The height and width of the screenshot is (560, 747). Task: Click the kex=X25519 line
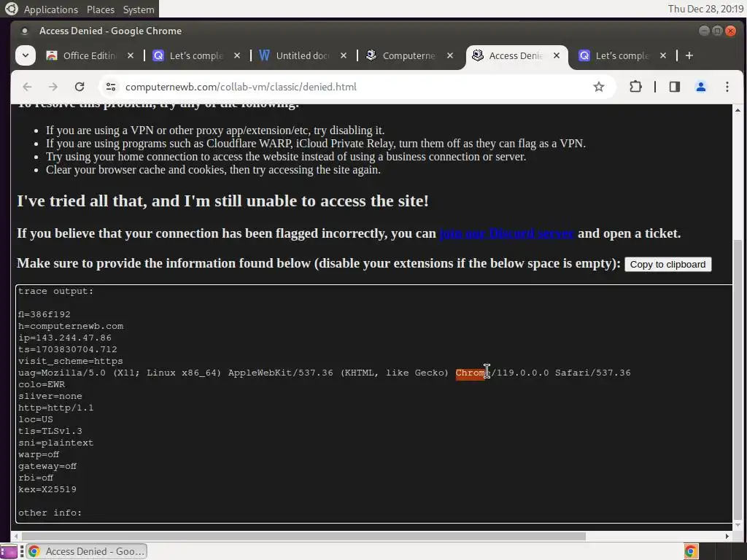47,489
